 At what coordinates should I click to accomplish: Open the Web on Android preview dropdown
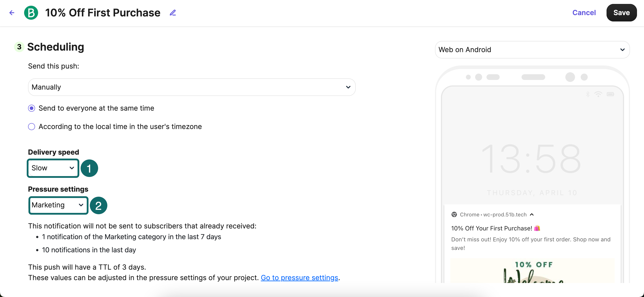point(532,50)
